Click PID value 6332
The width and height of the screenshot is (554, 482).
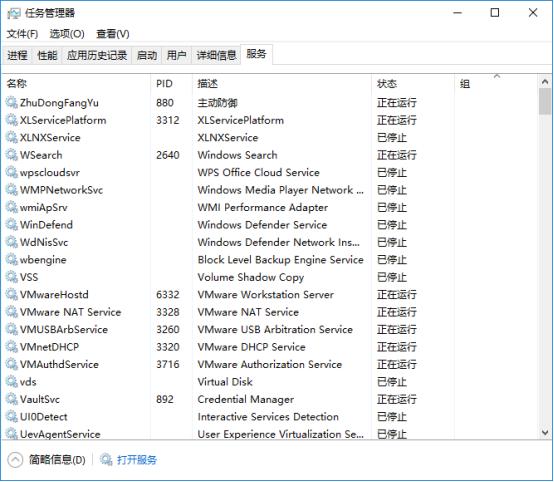click(x=168, y=295)
